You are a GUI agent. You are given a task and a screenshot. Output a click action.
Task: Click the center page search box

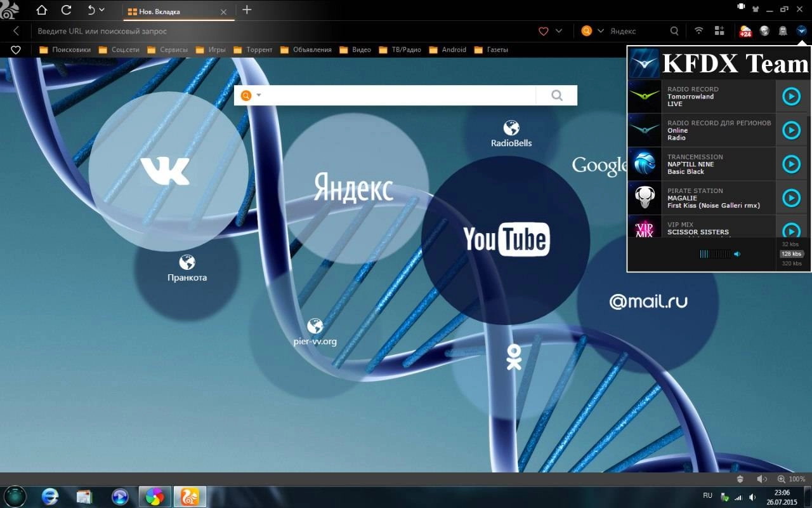coord(400,95)
